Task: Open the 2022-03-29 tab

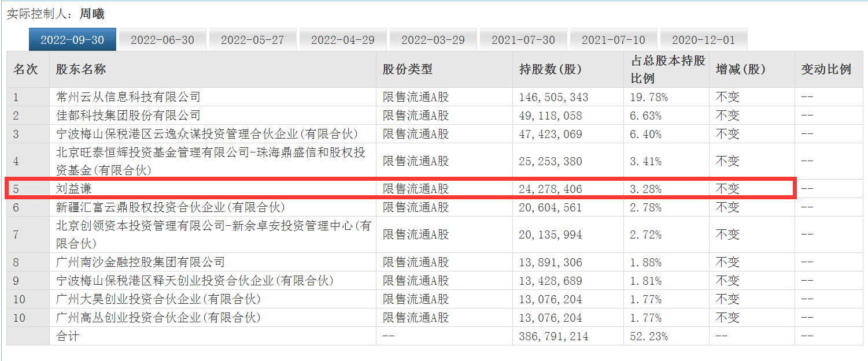Action: pyautogui.click(x=433, y=40)
